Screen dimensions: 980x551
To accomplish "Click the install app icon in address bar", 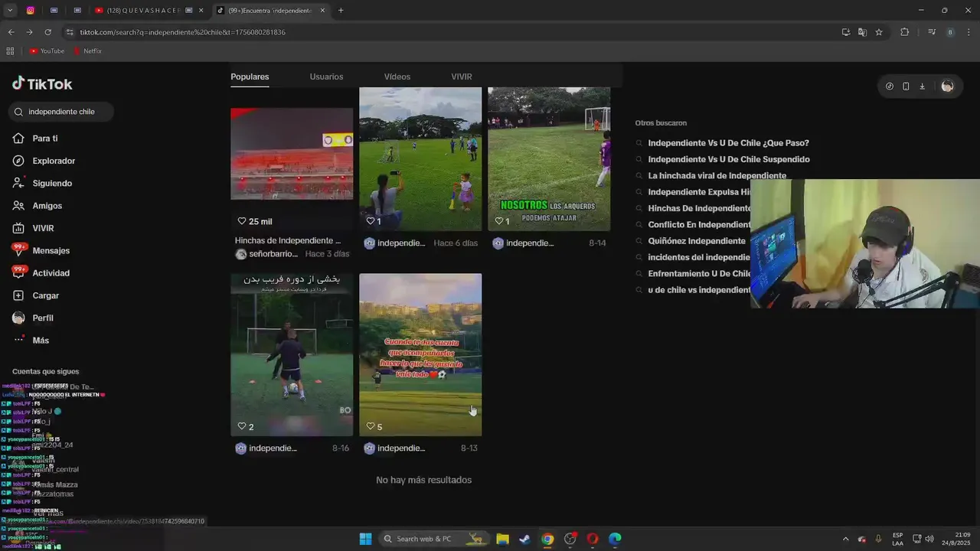I will click(845, 32).
